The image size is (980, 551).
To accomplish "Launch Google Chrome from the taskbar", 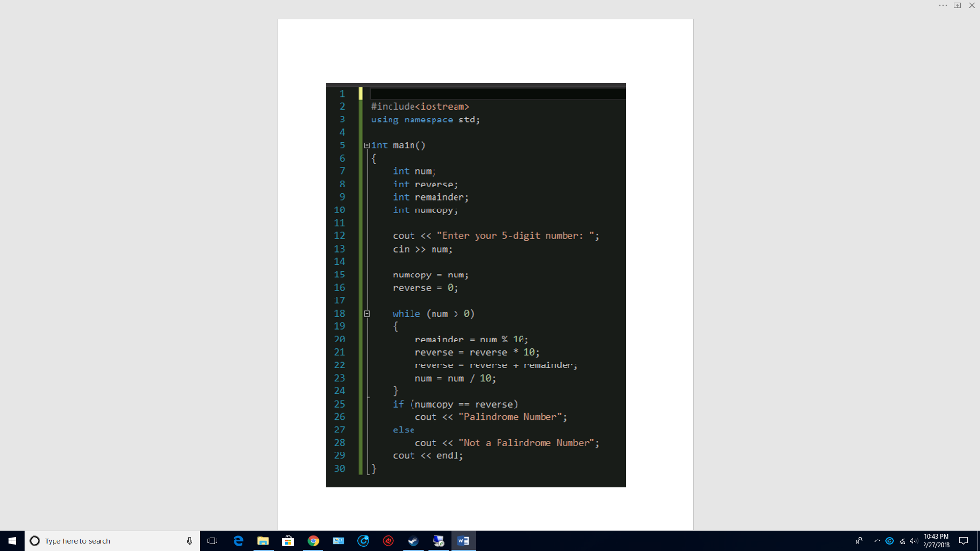I will point(313,540).
